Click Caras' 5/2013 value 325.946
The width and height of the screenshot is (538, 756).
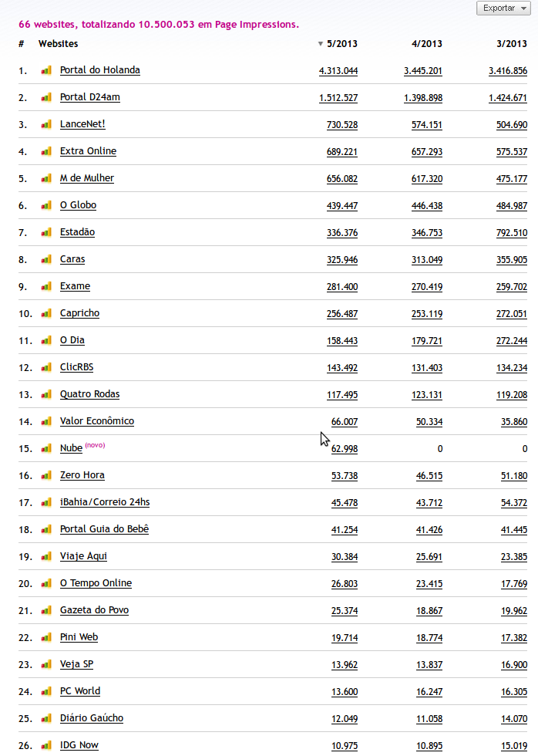click(x=342, y=259)
